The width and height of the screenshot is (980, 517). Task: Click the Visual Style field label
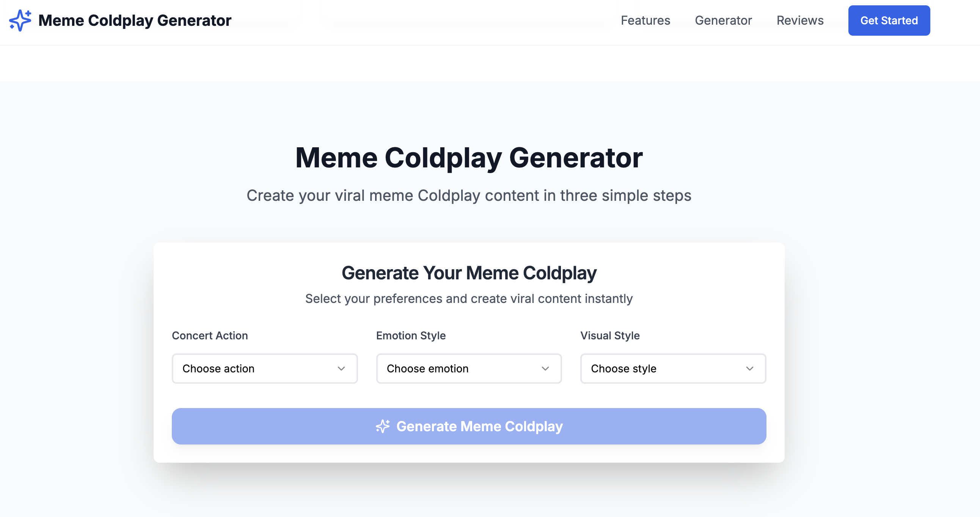(610, 336)
